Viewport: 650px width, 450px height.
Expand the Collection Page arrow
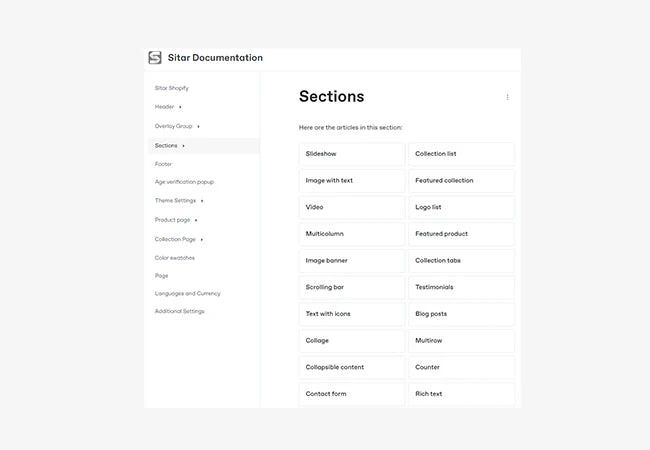[x=202, y=240]
